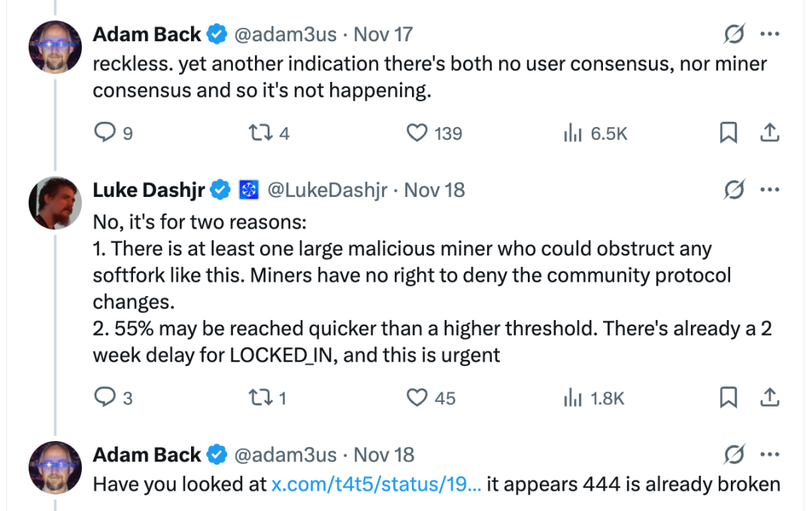Open more options on Adam Back's last tweet
This screenshot has width=812, height=511.
[769, 455]
